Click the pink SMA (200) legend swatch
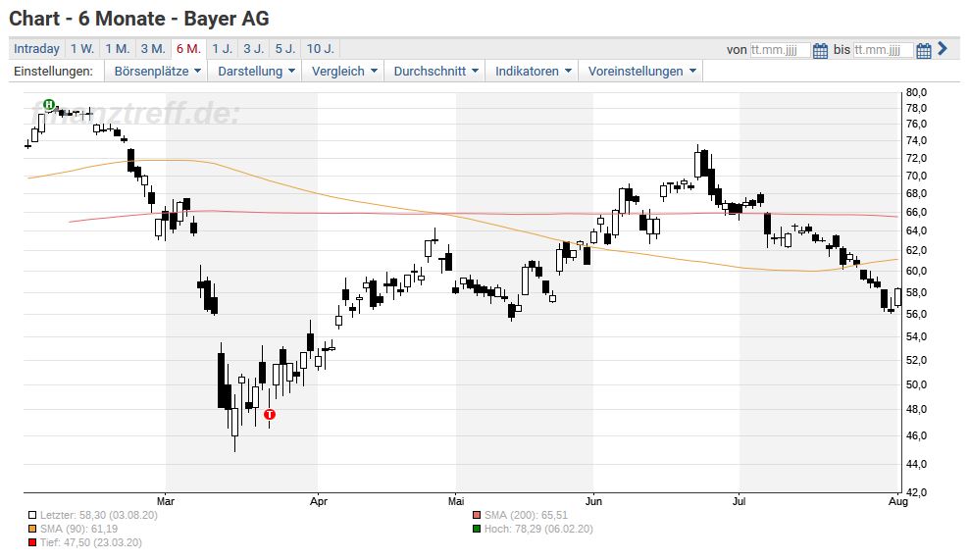 477,515
